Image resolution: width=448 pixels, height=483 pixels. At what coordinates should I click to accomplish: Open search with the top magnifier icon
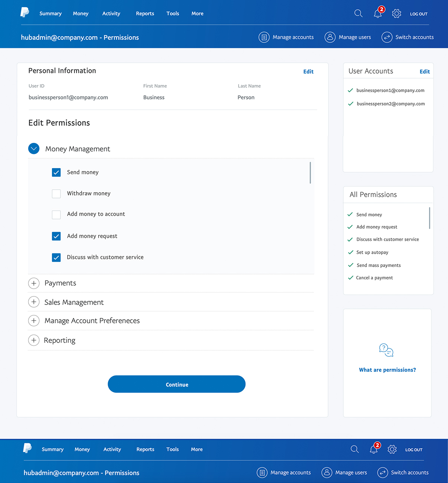[x=358, y=14]
